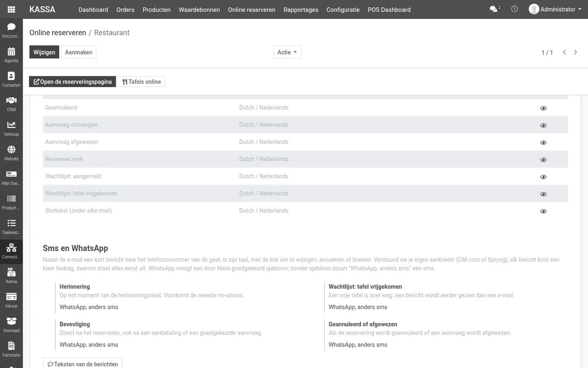Open the Orders menu
This screenshot has height=368, width=588.
tap(125, 10)
